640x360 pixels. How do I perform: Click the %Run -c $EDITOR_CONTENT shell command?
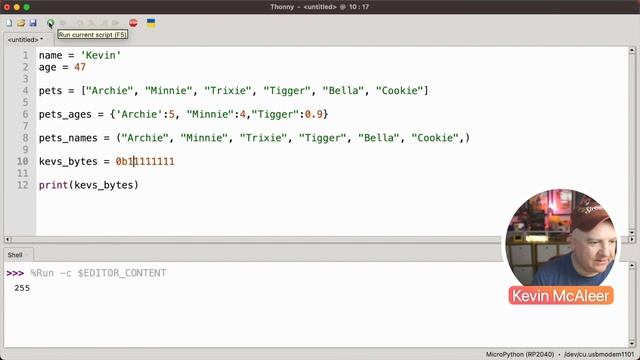pos(98,273)
